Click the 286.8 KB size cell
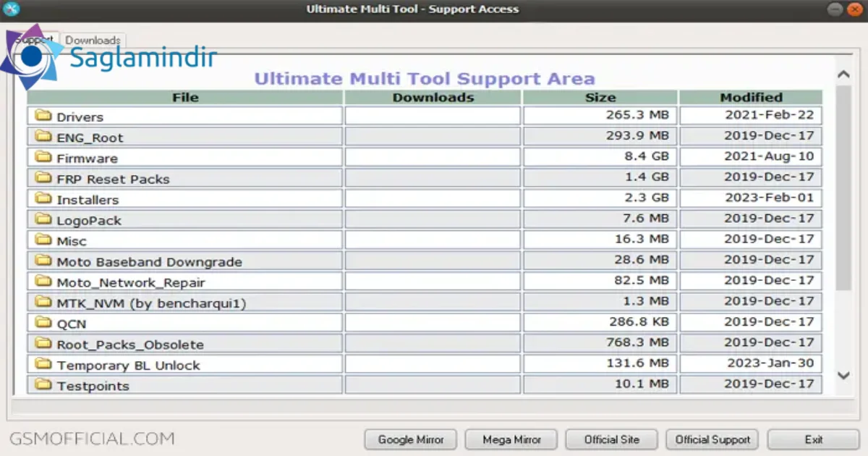This screenshot has width=868, height=456. click(x=600, y=322)
